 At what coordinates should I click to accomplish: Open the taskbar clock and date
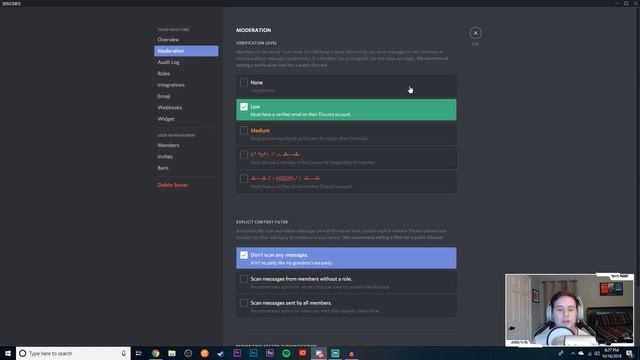click(x=611, y=353)
